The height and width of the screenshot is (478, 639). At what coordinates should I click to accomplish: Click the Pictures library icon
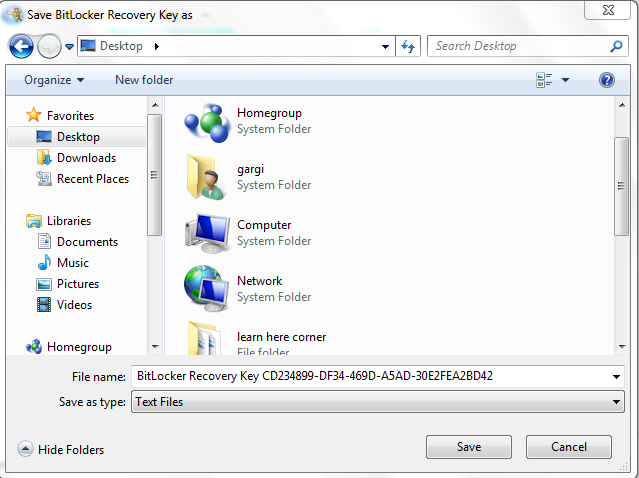44,284
